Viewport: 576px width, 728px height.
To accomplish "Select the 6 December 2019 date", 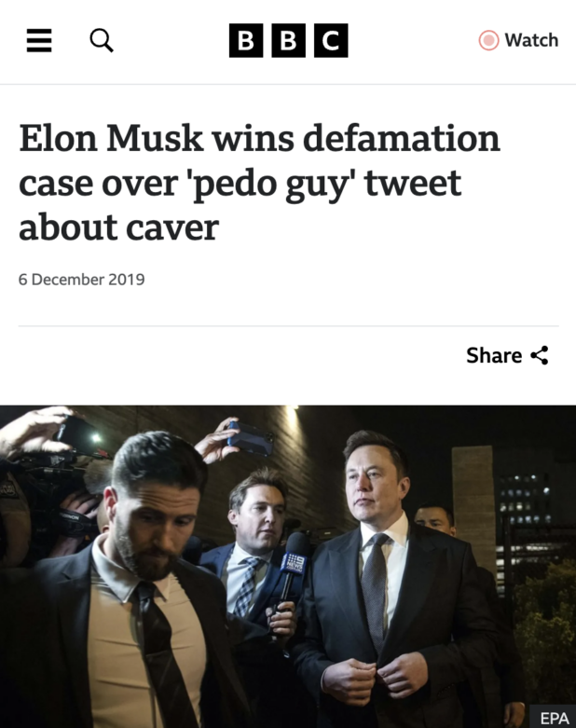I will (x=82, y=279).
